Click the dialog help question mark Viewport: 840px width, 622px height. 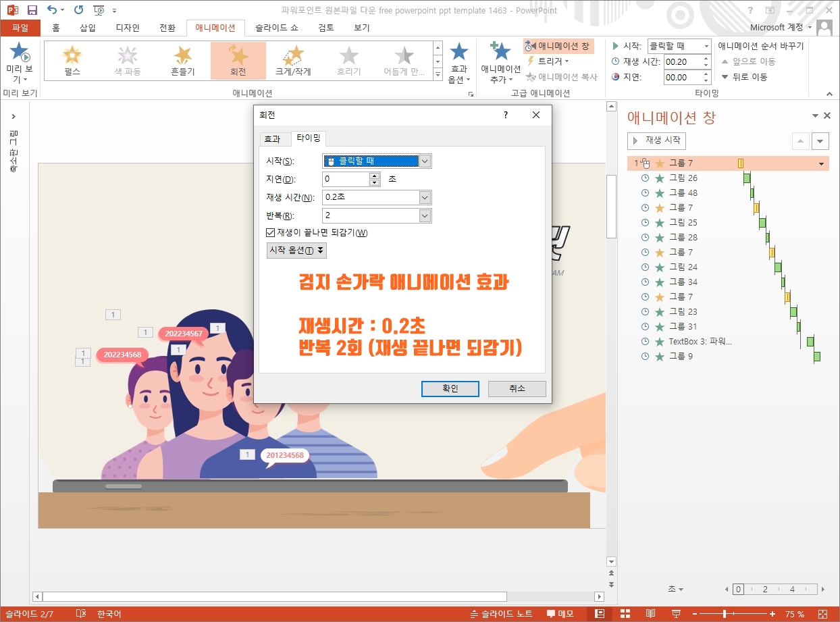point(505,115)
